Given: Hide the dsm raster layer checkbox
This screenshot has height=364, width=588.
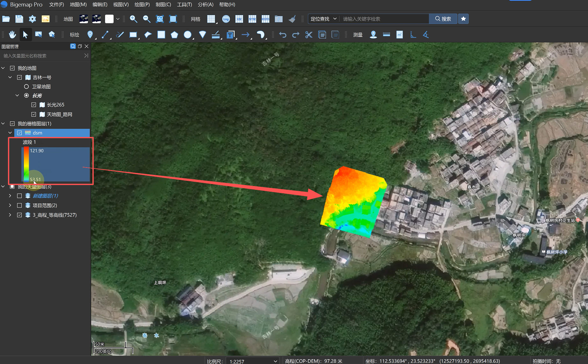Looking at the screenshot, I should tap(19, 133).
